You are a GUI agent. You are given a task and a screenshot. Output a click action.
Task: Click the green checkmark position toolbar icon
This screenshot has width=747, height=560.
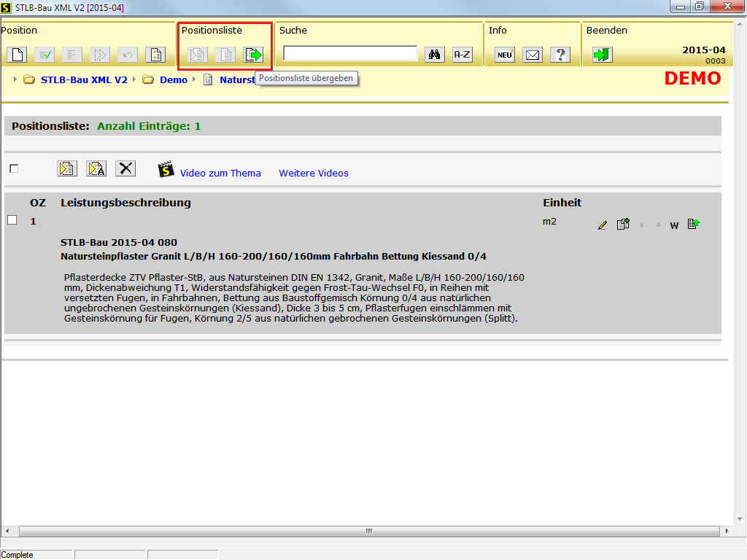[44, 55]
